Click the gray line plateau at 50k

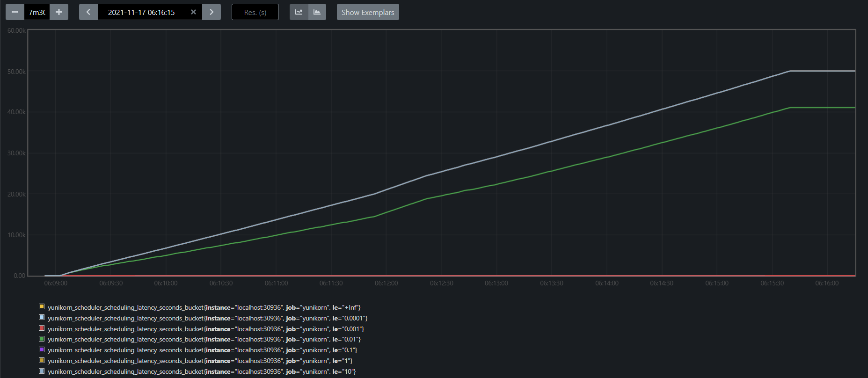coord(823,71)
